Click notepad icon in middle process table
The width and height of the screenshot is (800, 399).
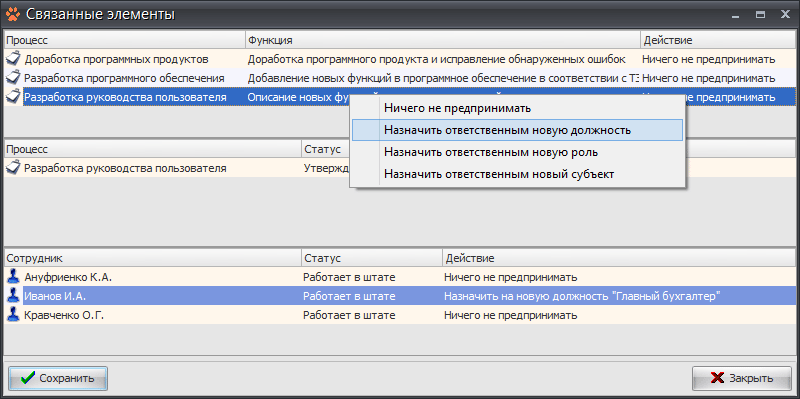[14, 168]
